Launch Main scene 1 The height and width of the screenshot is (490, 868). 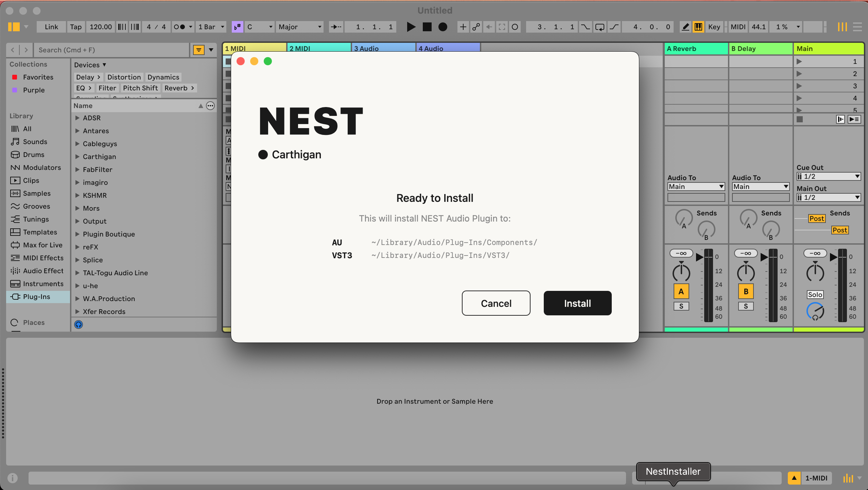(x=799, y=62)
